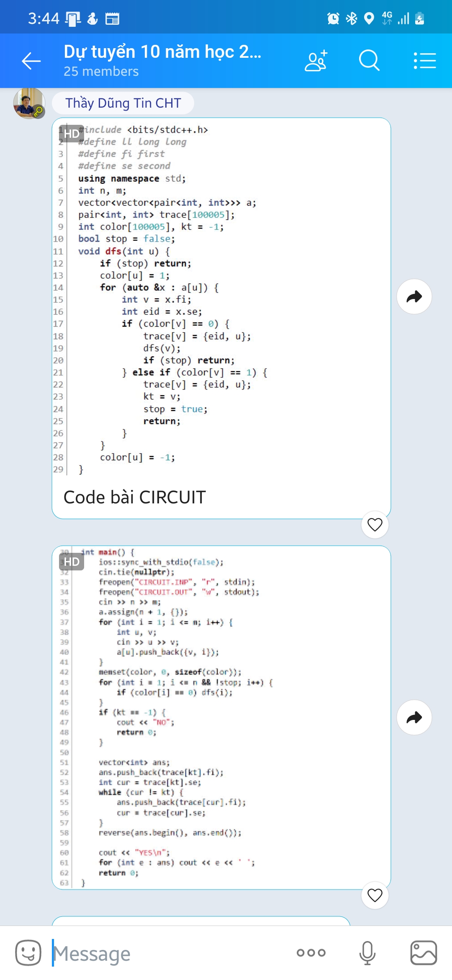Tap the 25 members subtitle

coord(101,72)
